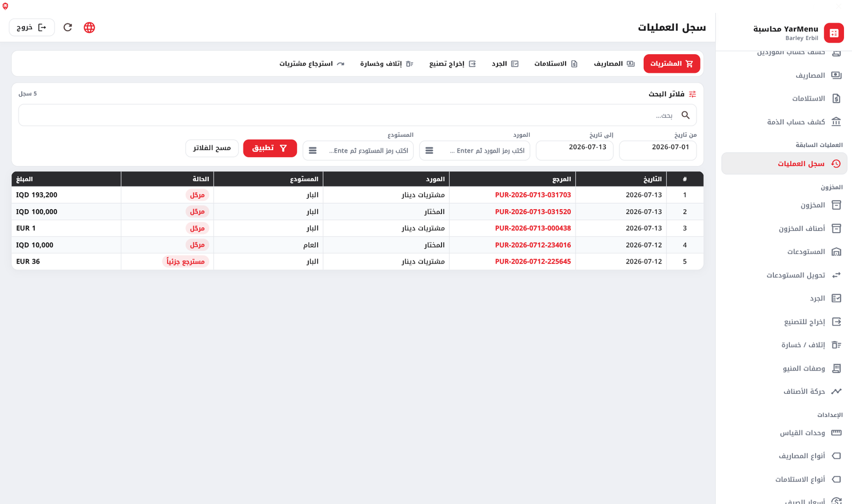Click the YarMenu red logo icon

click(834, 33)
